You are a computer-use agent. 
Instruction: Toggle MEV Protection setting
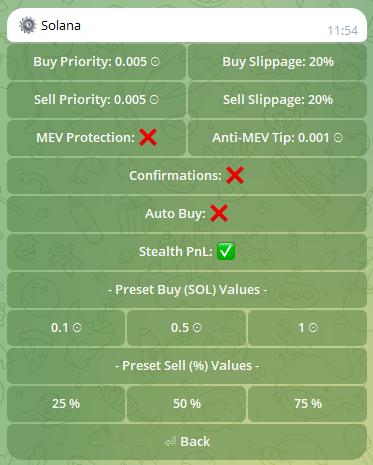tap(96, 138)
